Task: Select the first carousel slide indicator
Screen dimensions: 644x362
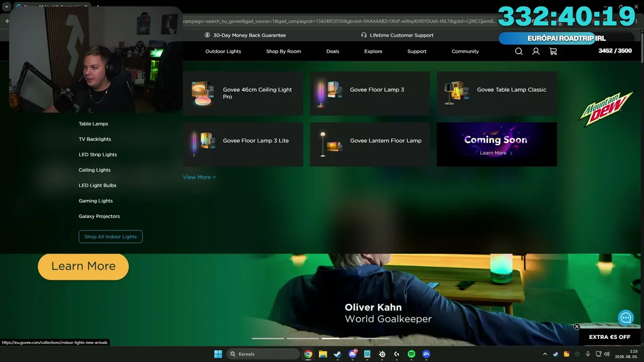Action: (x=268, y=338)
